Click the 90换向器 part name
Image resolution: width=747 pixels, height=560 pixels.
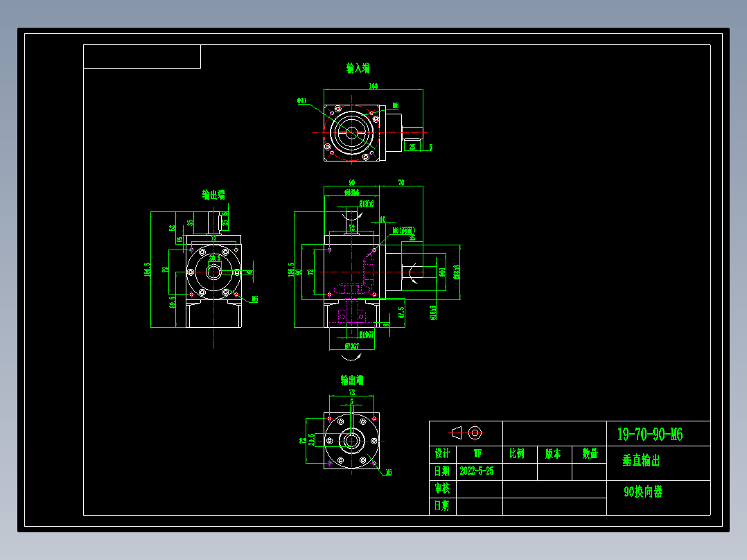pos(643,491)
